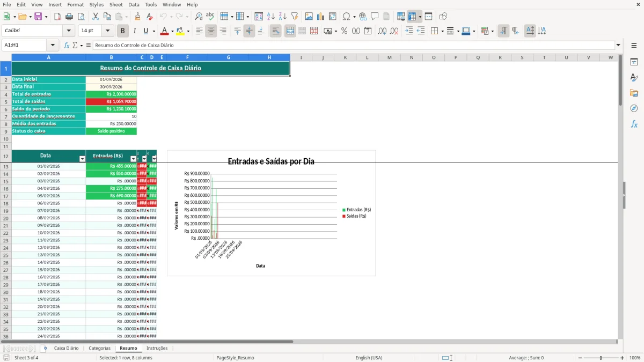Clear direct formatting
Image resolution: width=644 pixels, height=362 pixels.
(150, 17)
